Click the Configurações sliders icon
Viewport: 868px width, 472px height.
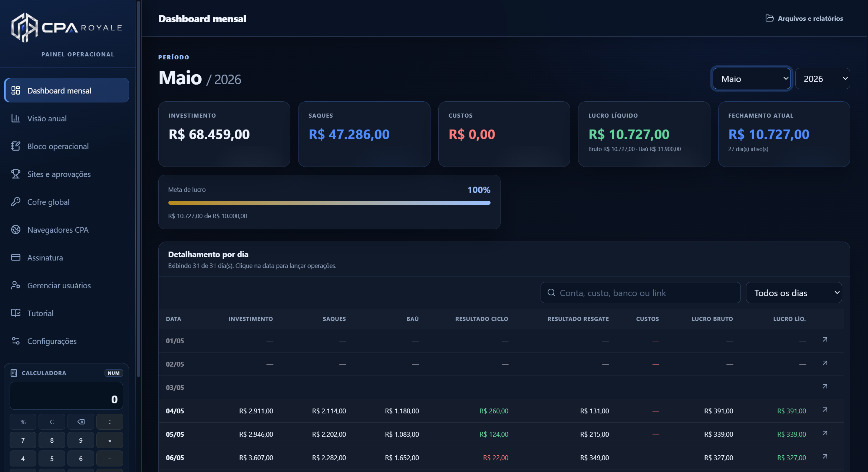[16, 341]
